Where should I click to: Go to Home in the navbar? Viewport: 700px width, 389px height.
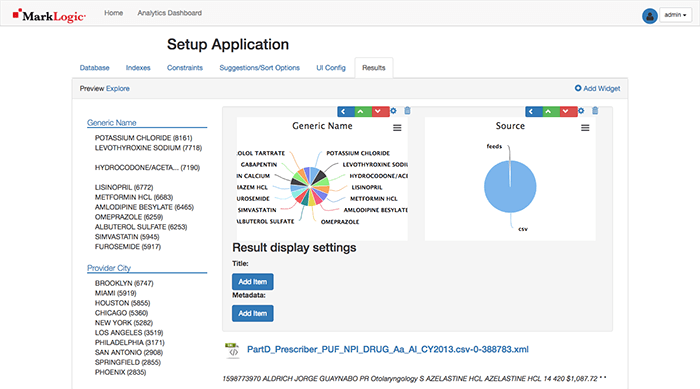pos(113,13)
